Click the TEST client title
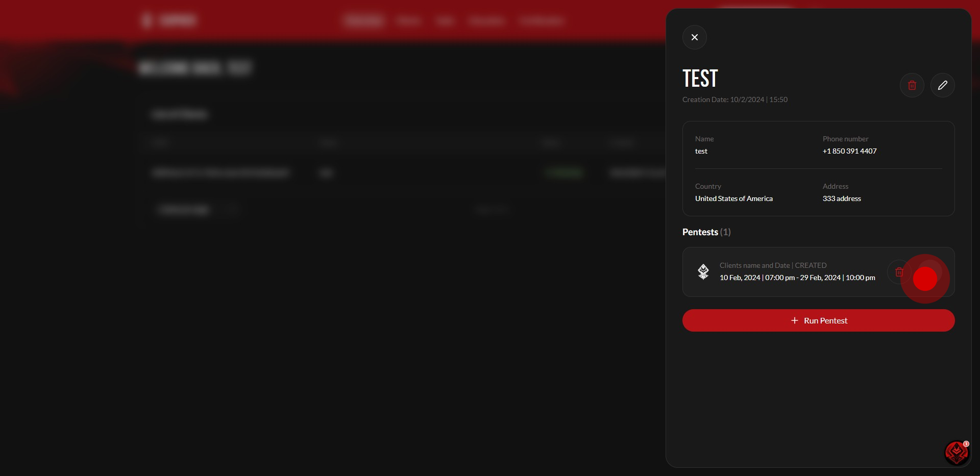The height and width of the screenshot is (476, 980). (700, 79)
